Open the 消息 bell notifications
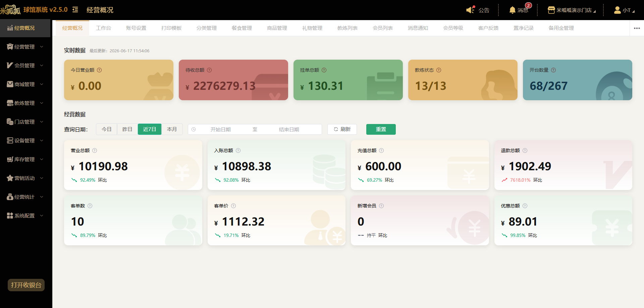This screenshot has height=308, width=644. click(x=512, y=10)
